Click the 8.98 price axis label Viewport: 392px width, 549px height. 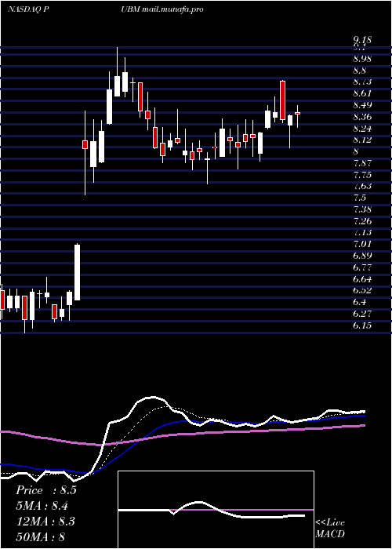[362, 59]
